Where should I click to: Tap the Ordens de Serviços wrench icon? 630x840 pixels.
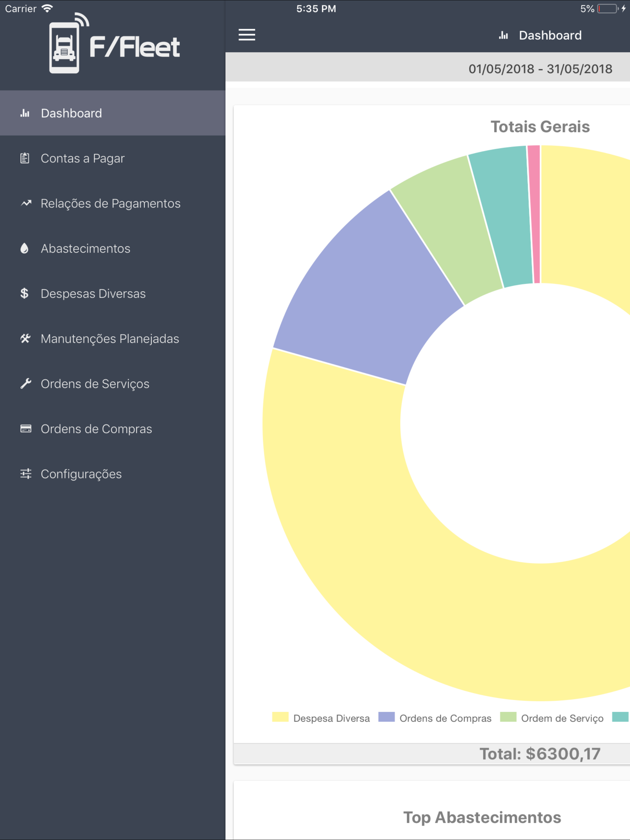tap(26, 383)
